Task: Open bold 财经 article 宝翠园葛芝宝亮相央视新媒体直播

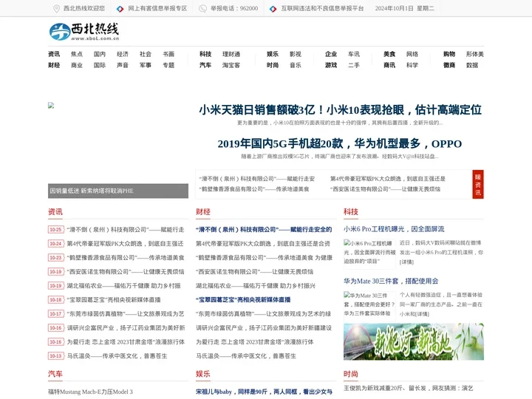Action: [x=243, y=300]
